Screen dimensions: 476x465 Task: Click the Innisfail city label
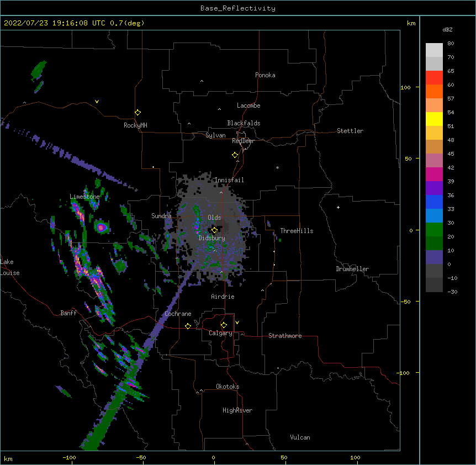tap(229, 180)
